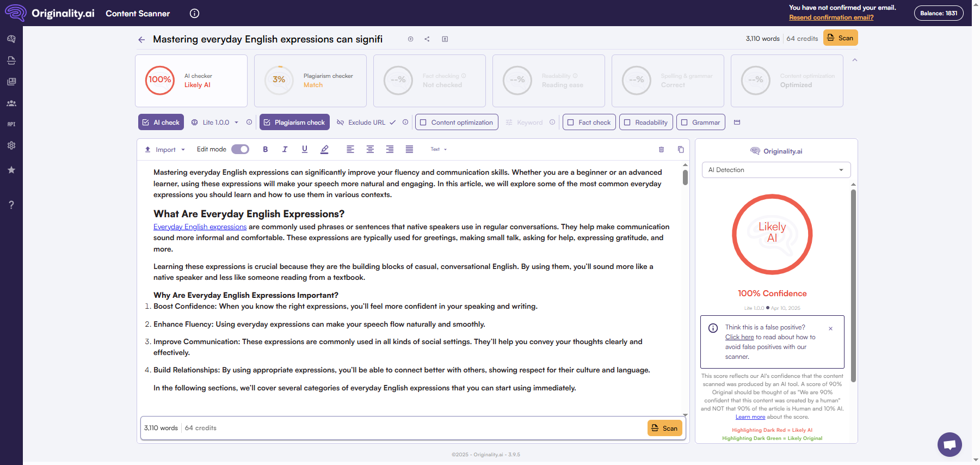Screen dimensions: 980x465
Task: Click the Likely AI confidence circle
Action: tap(772, 234)
